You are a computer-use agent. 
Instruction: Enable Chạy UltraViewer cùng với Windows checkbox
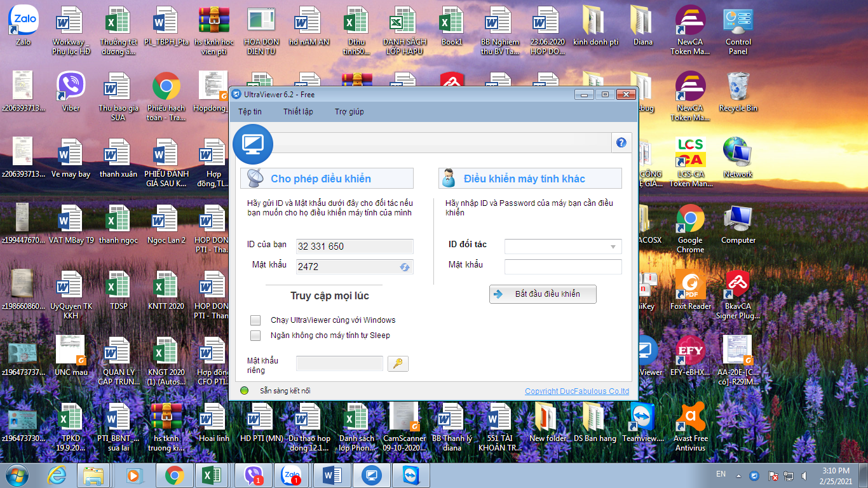tap(255, 320)
